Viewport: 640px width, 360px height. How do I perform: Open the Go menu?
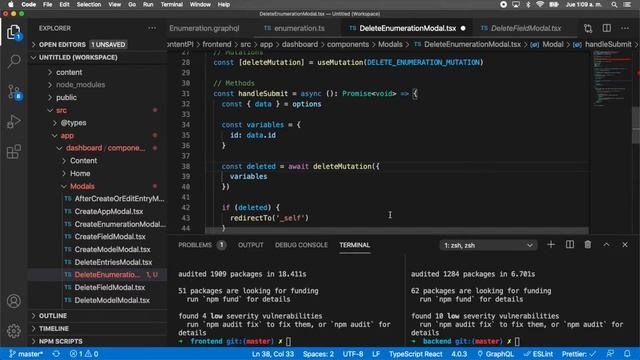click(x=132, y=4)
